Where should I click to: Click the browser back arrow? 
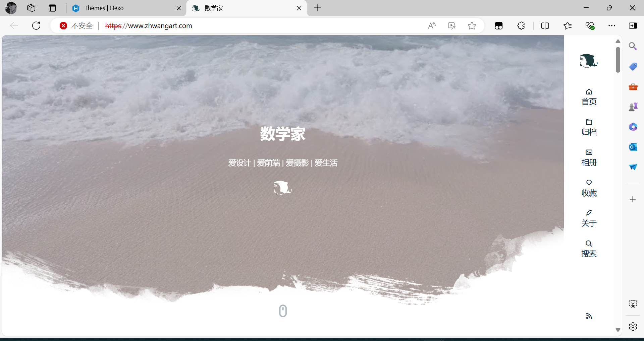(x=14, y=25)
